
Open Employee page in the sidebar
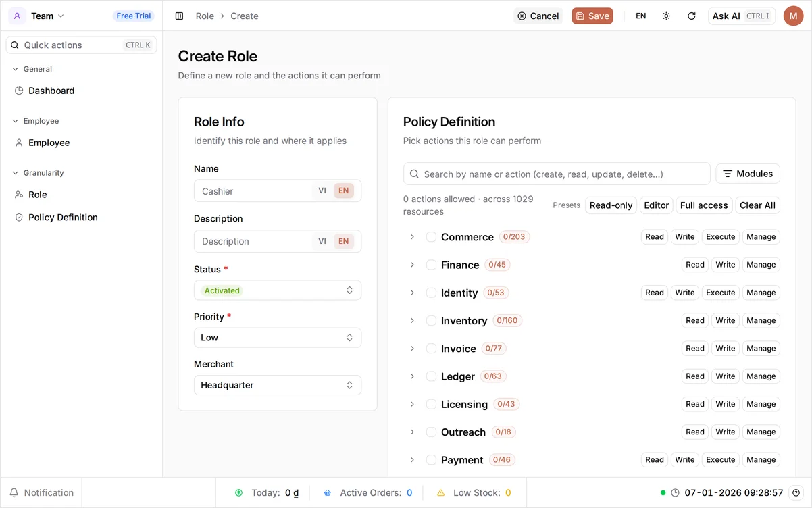[x=81, y=143]
